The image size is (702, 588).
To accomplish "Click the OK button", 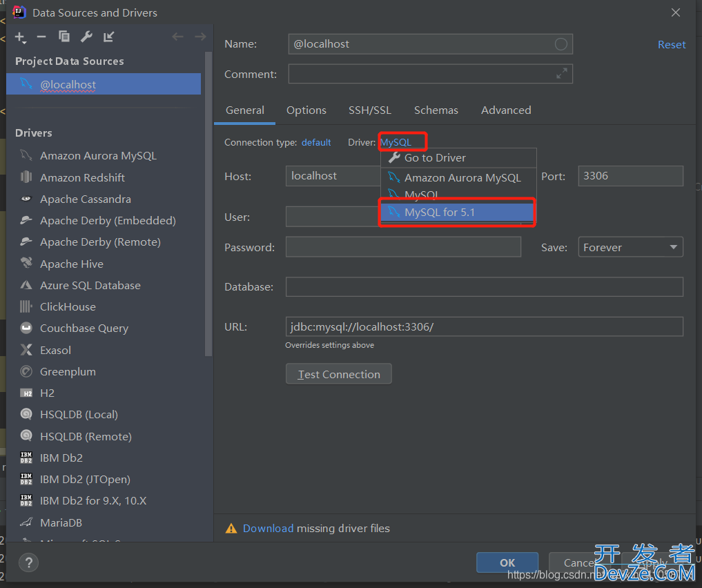I will point(507,562).
